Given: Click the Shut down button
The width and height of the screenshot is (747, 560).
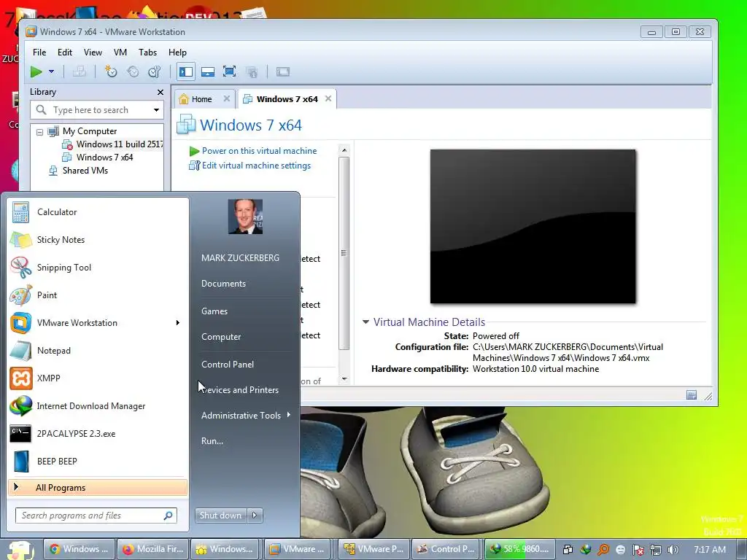Looking at the screenshot, I should tap(220, 516).
